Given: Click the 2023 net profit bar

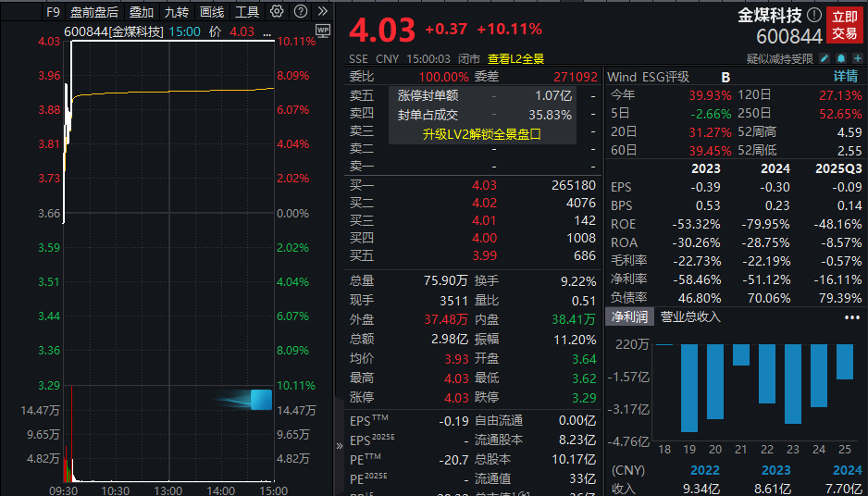Looking at the screenshot, I should [793, 384].
